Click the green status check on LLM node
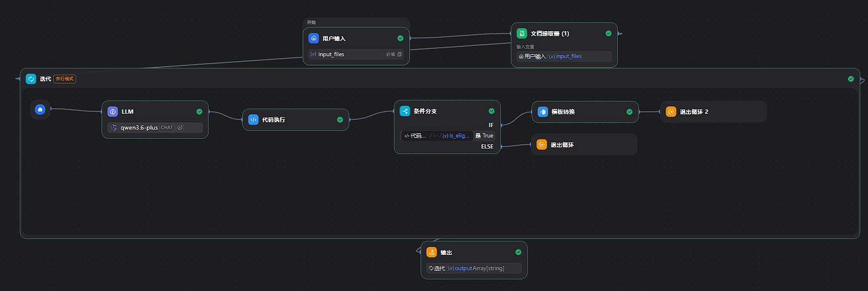 [199, 112]
